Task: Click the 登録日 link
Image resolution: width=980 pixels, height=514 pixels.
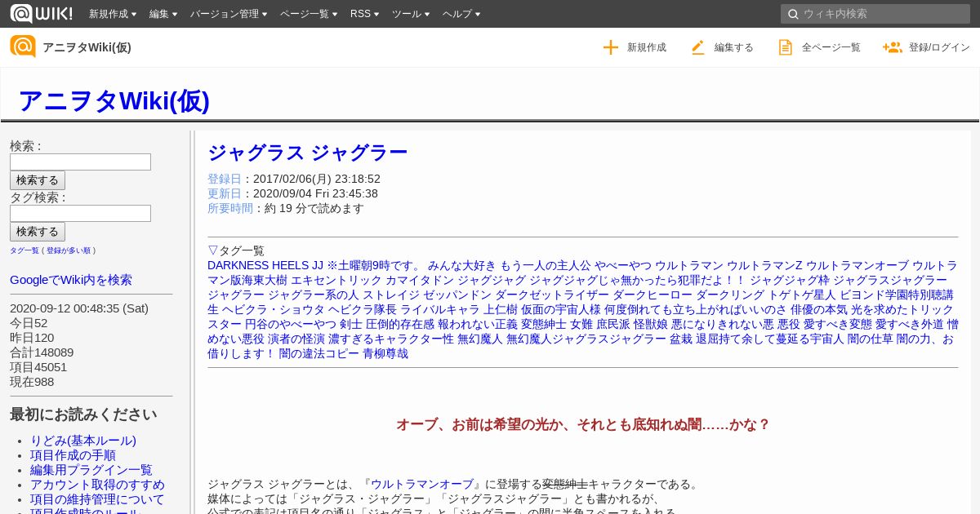Action: coord(225,179)
